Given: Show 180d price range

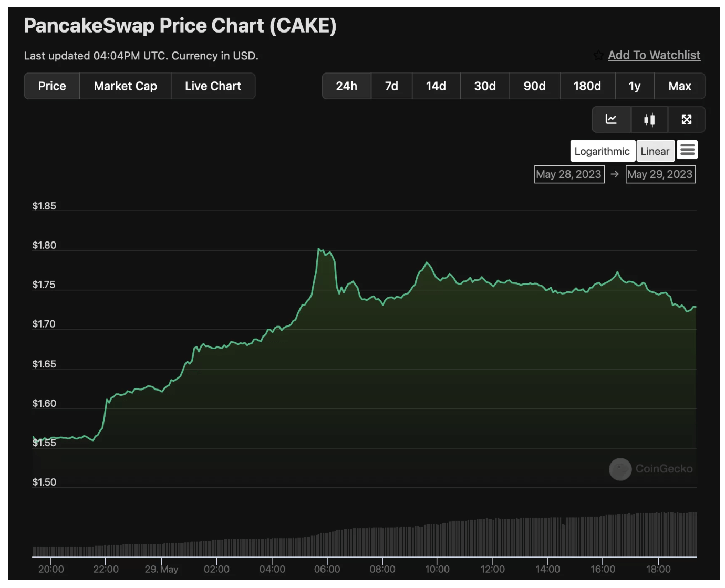Looking at the screenshot, I should [587, 86].
